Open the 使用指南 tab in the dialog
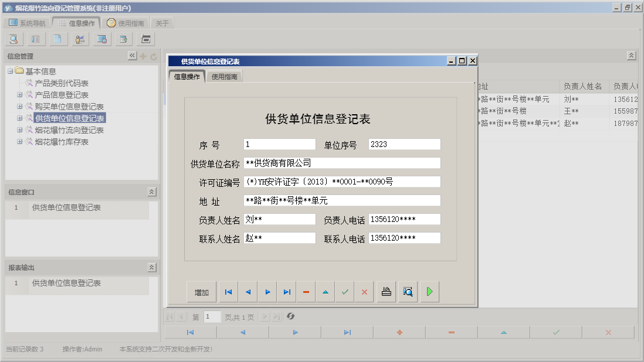The image size is (644, 362). (x=224, y=76)
